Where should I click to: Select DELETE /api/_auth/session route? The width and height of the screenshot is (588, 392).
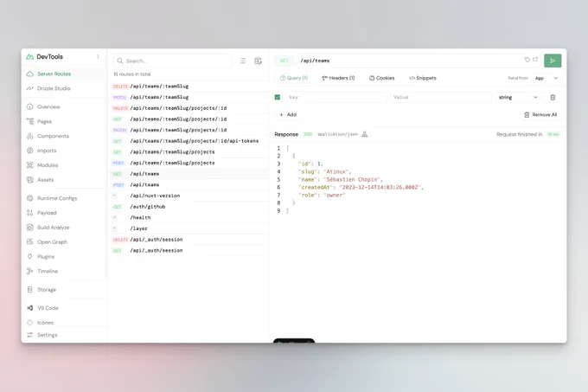point(189,240)
